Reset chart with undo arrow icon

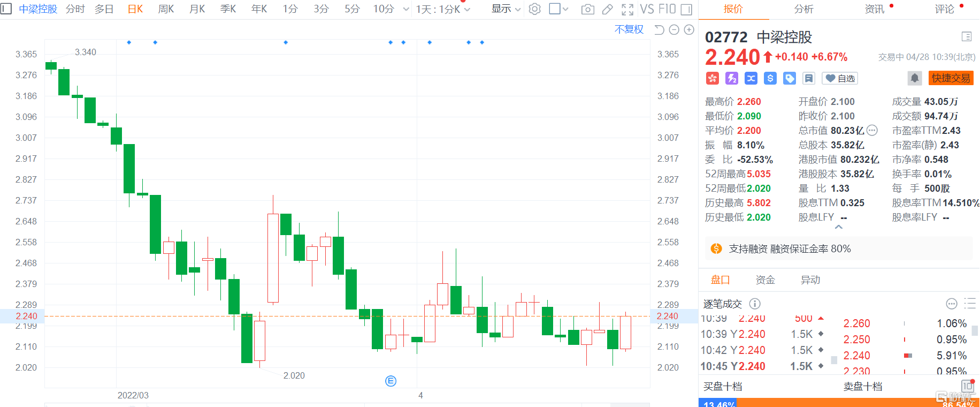point(659,30)
